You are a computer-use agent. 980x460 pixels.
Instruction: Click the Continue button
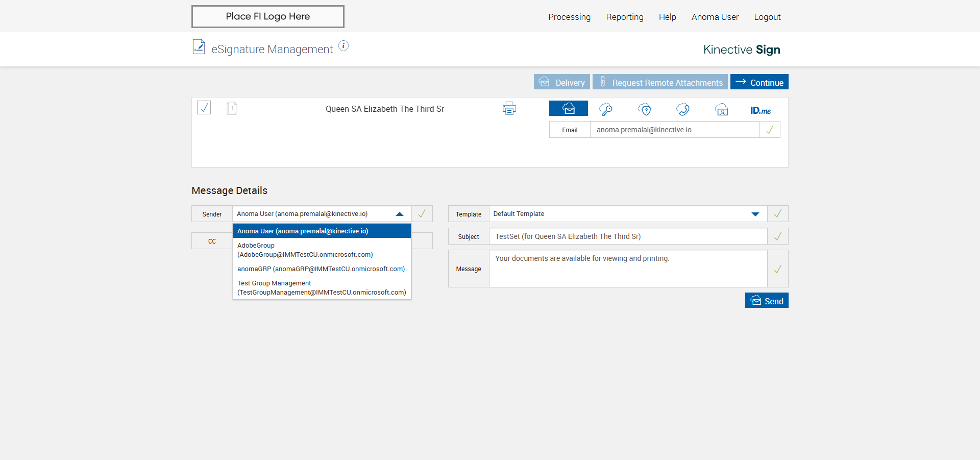coord(759,82)
